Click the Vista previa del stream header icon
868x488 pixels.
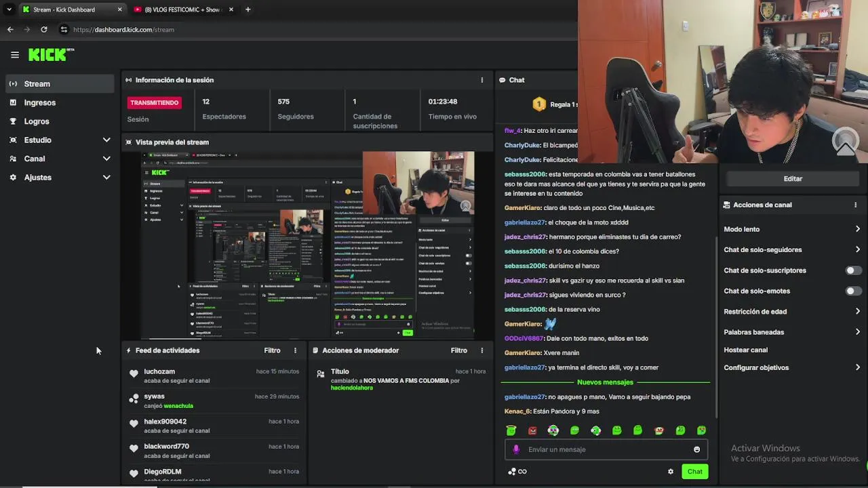128,142
